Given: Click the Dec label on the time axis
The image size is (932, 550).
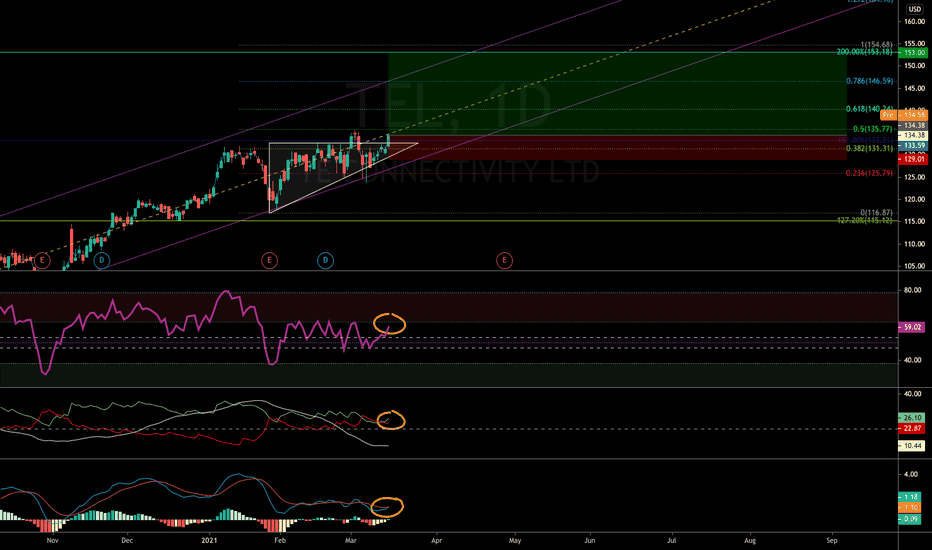Looking at the screenshot, I should pos(127,540).
